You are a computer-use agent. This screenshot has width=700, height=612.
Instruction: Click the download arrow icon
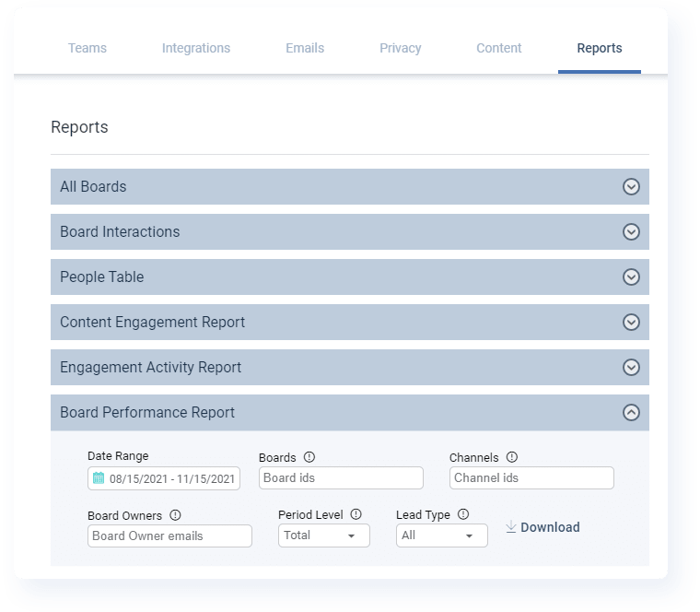pos(511,527)
